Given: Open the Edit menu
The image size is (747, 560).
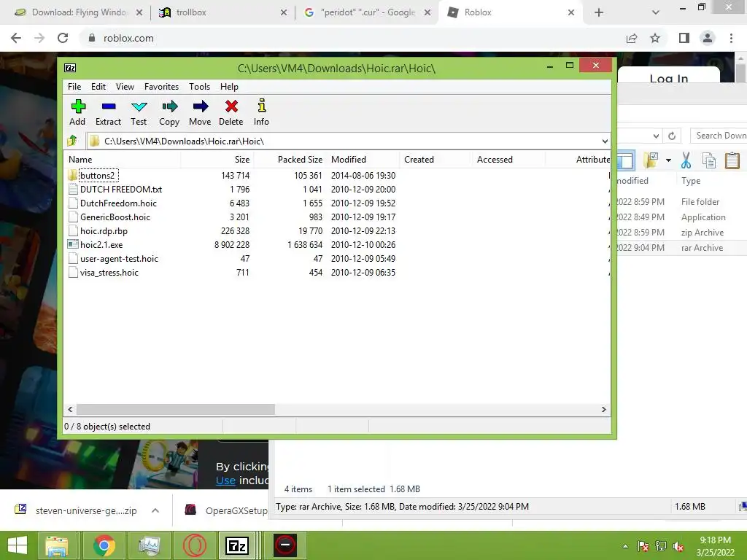Looking at the screenshot, I should coord(98,87).
